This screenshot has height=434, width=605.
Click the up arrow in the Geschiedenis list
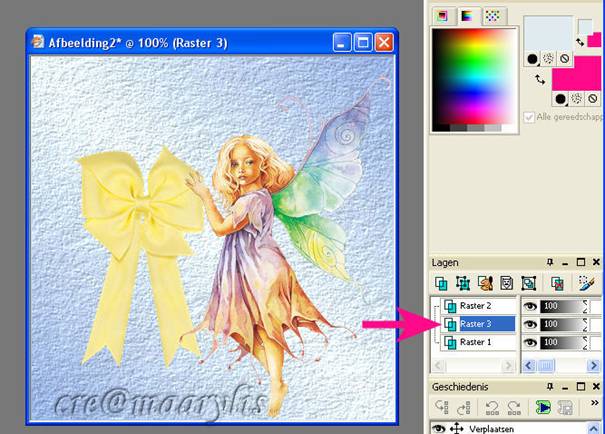point(594,428)
